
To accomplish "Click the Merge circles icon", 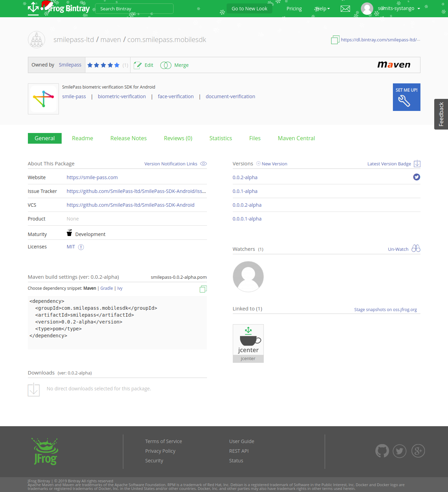I will [166, 65].
